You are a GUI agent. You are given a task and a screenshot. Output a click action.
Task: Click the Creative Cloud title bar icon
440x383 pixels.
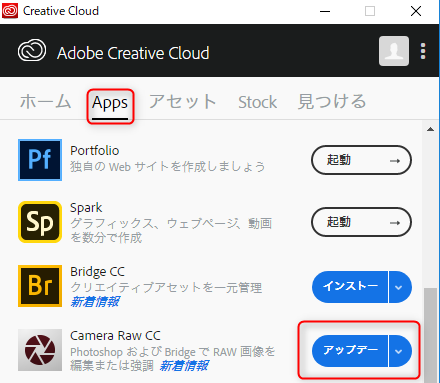(x=10, y=11)
